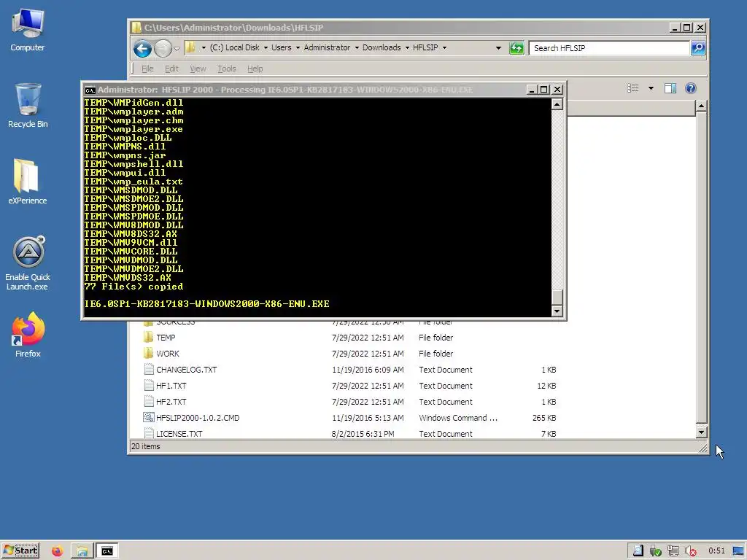This screenshot has width=747, height=560.
Task: Refresh the HFLSIP folder view
Action: (516, 47)
